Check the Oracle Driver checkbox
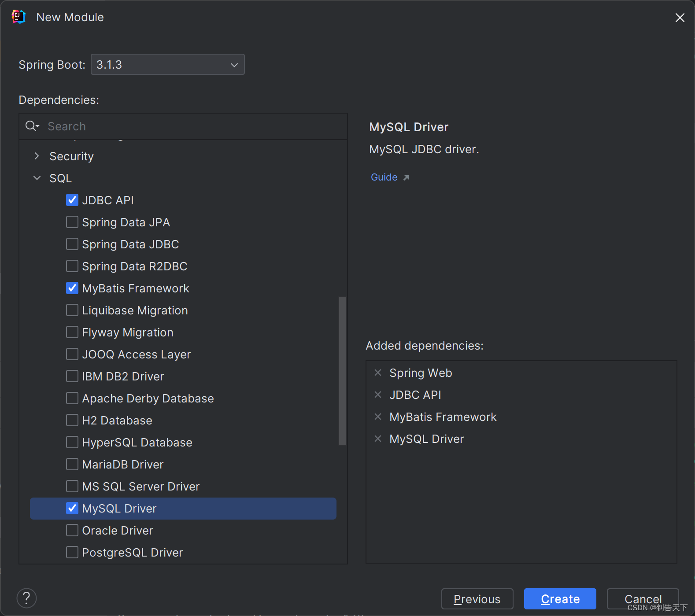 tap(72, 530)
